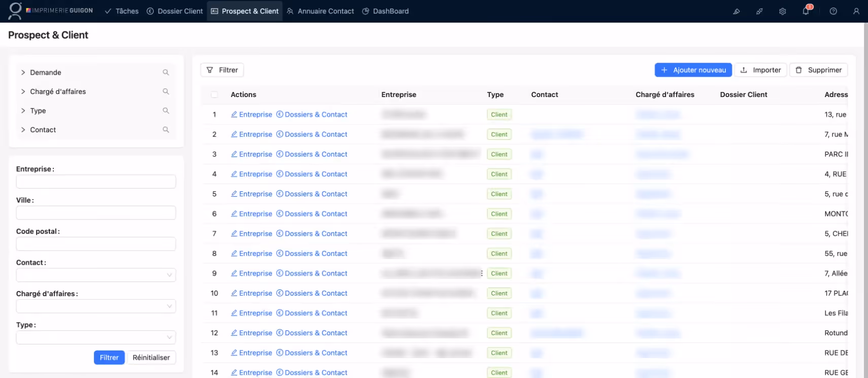Image resolution: width=868 pixels, height=378 pixels.
Task: Click pencil edit icon in row 5
Action: click(234, 194)
